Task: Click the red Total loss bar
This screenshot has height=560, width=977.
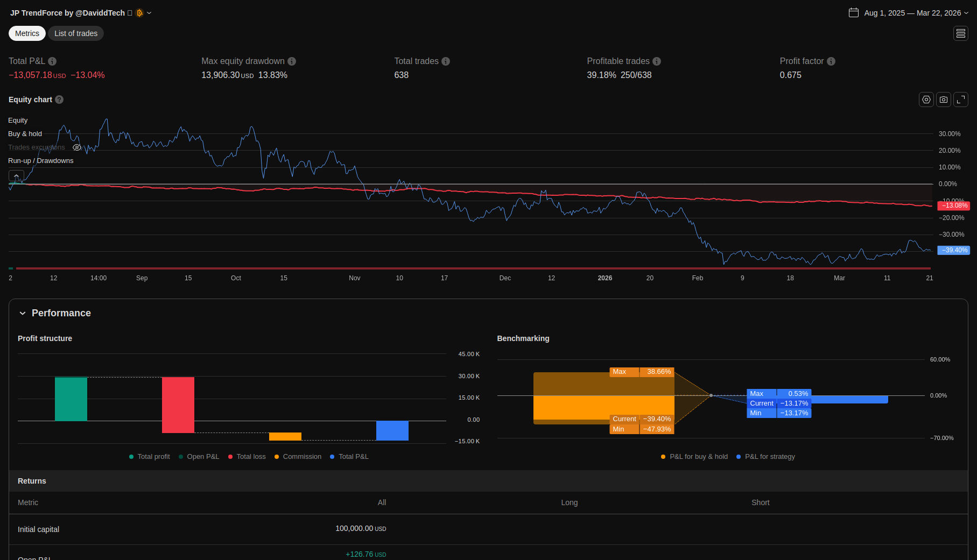Action: tap(178, 405)
